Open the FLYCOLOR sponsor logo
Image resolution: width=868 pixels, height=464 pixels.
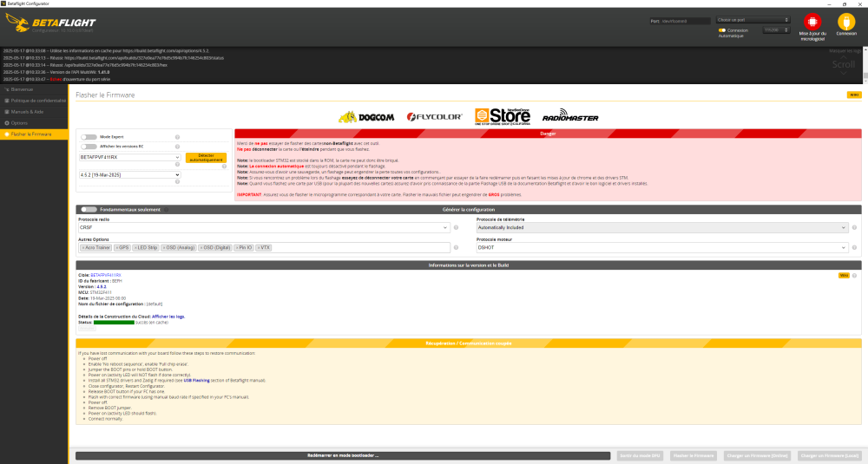click(x=435, y=117)
